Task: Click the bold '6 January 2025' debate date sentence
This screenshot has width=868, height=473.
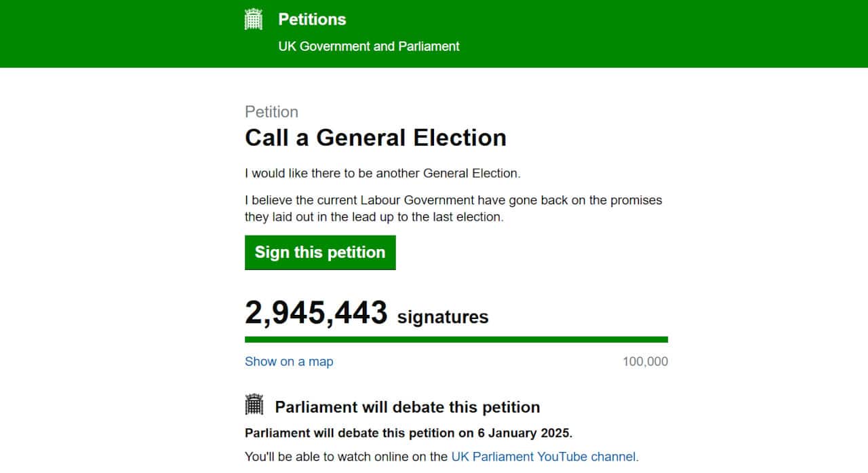Action: [408, 433]
